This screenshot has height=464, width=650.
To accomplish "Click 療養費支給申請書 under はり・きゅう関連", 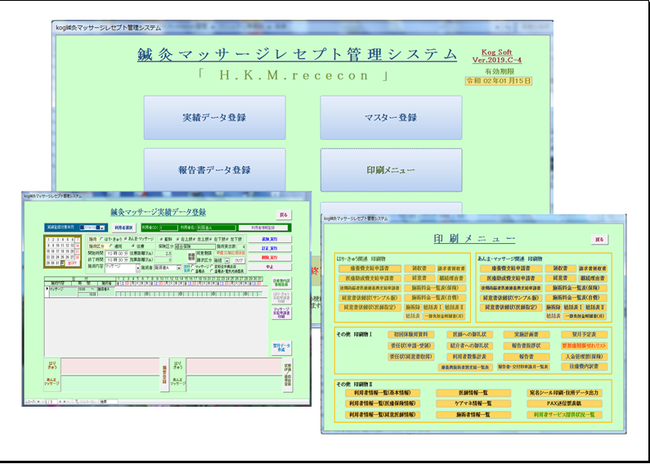I will 370,269.
